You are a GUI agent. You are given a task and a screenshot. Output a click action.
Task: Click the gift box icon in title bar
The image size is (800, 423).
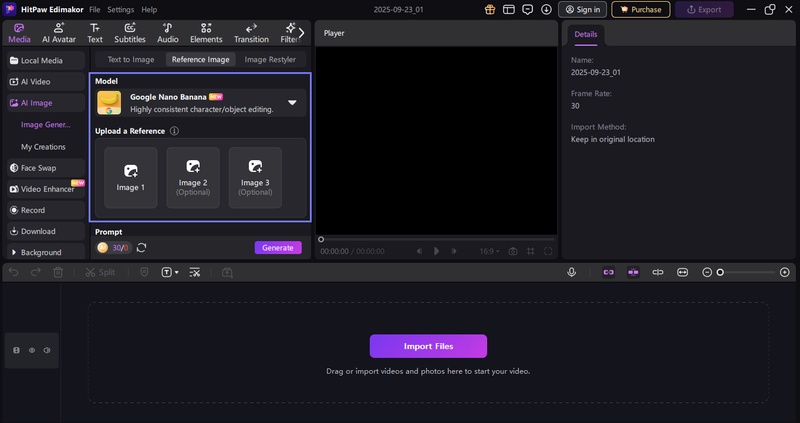[x=490, y=10]
